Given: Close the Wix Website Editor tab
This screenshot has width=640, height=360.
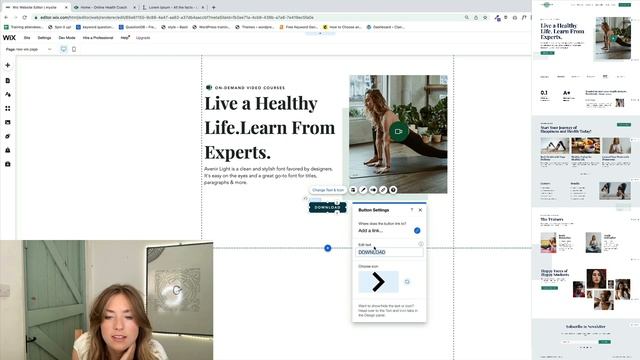Looking at the screenshot, I should 66,7.
